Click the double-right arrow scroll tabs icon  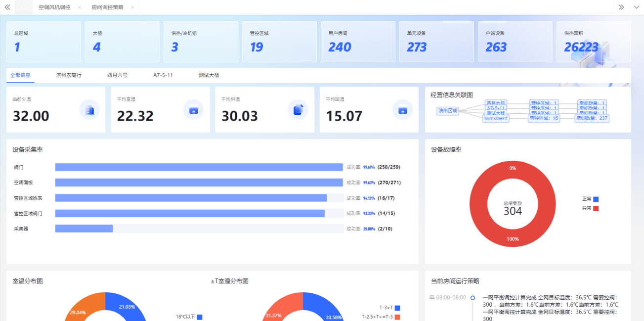pos(621,7)
